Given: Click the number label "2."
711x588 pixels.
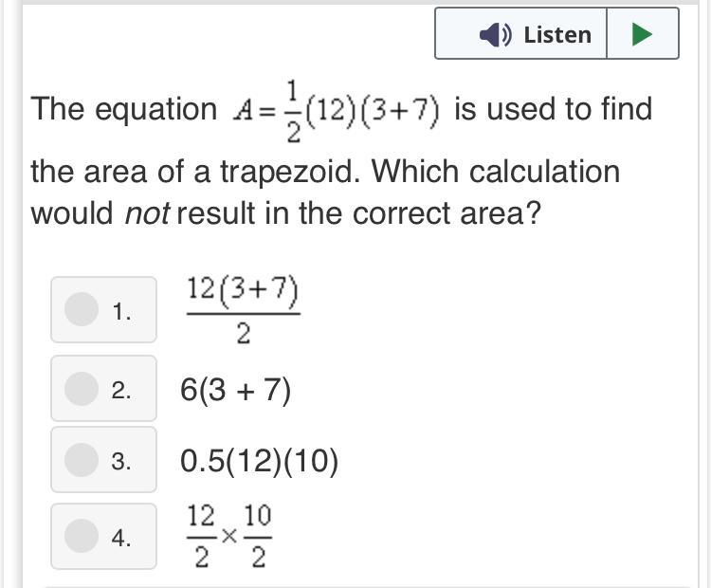Looking at the screenshot, I should (121, 390).
